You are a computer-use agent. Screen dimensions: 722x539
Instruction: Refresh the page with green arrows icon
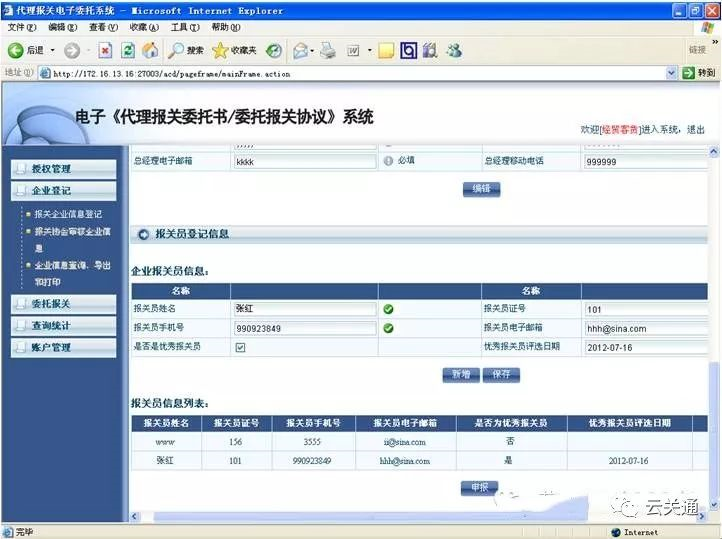(128, 50)
